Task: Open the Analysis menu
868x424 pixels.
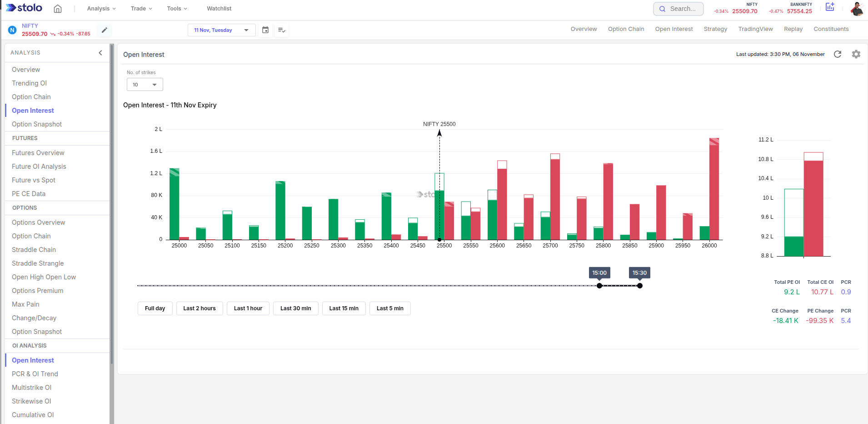Action: click(101, 9)
